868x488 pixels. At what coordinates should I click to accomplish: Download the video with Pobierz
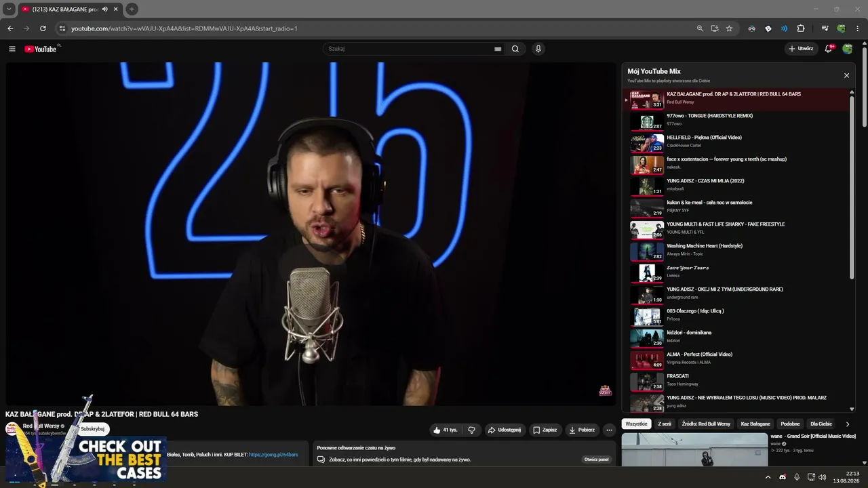pos(582,430)
